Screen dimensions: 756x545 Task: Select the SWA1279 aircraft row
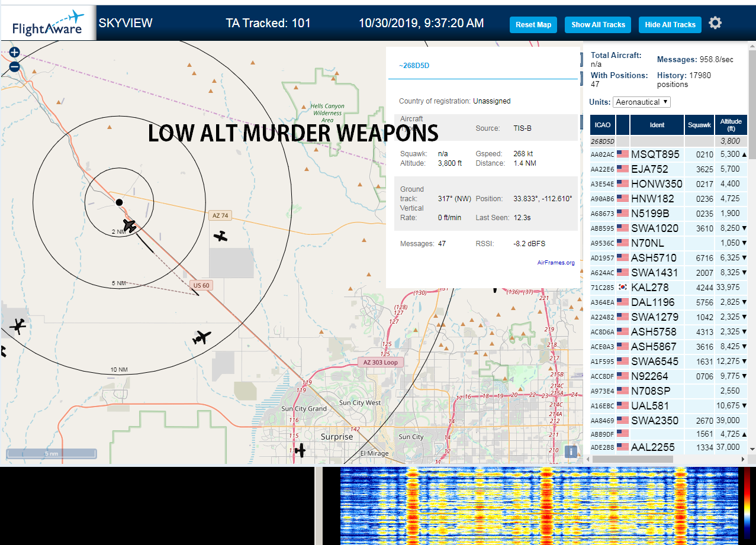coord(668,317)
